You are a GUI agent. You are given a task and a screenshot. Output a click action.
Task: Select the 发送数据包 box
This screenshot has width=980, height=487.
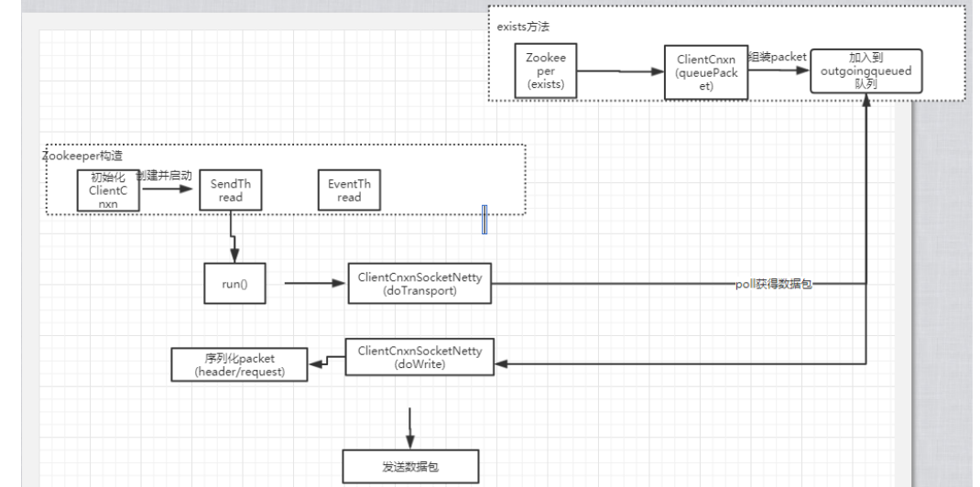click(x=410, y=466)
